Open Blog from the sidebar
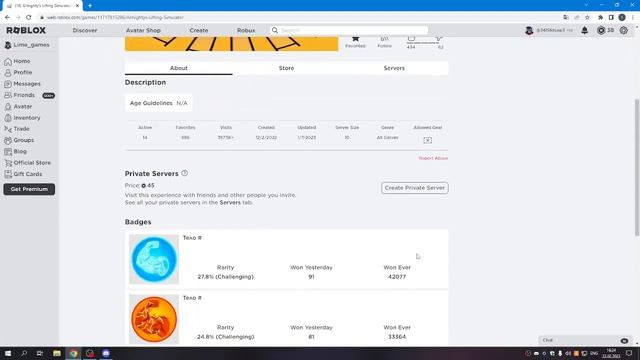 [x=20, y=151]
